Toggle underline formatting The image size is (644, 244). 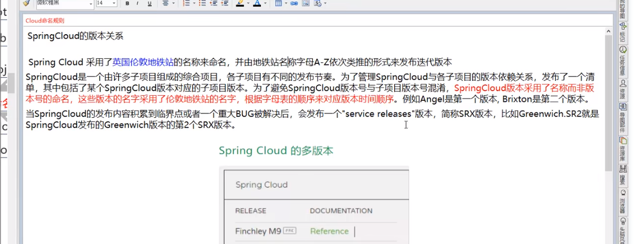pos(149,4)
